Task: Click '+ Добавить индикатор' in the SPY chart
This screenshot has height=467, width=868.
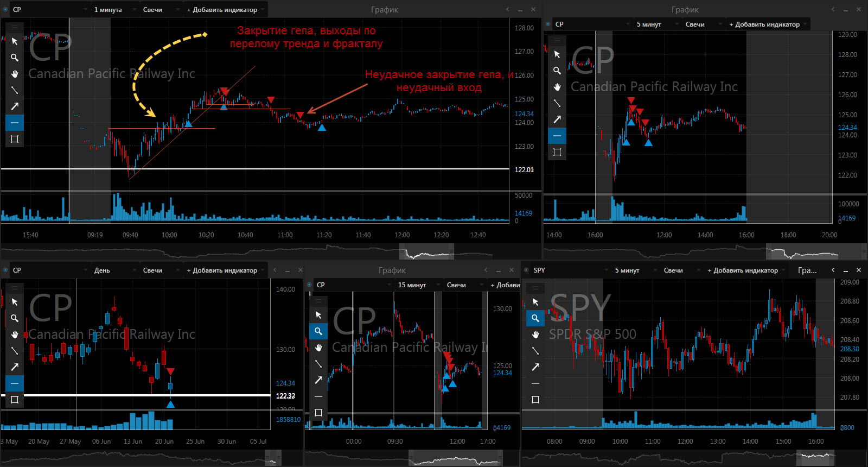Action: (743, 270)
